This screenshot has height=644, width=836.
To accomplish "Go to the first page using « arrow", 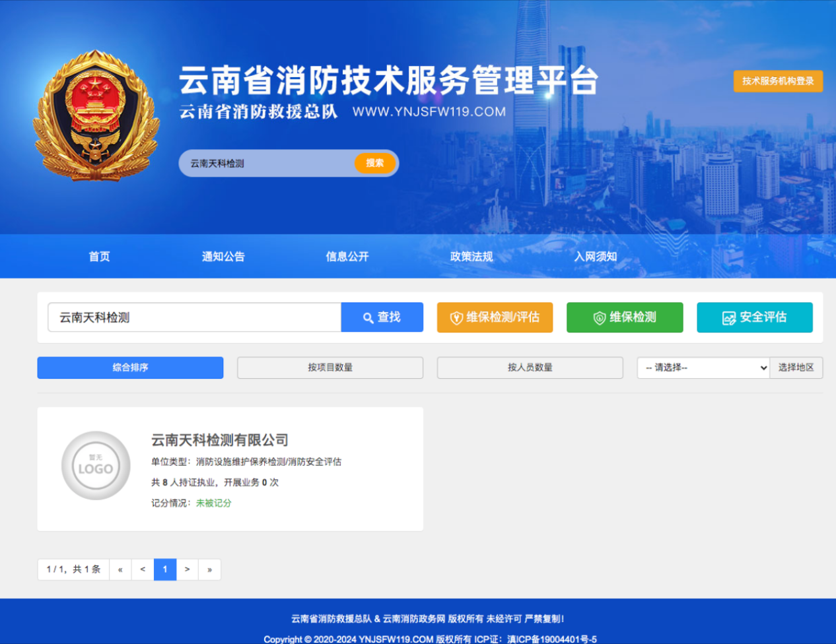I will (x=120, y=569).
